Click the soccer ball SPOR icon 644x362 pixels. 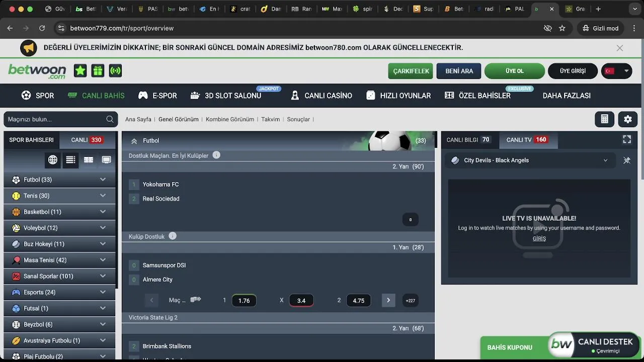[26, 96]
